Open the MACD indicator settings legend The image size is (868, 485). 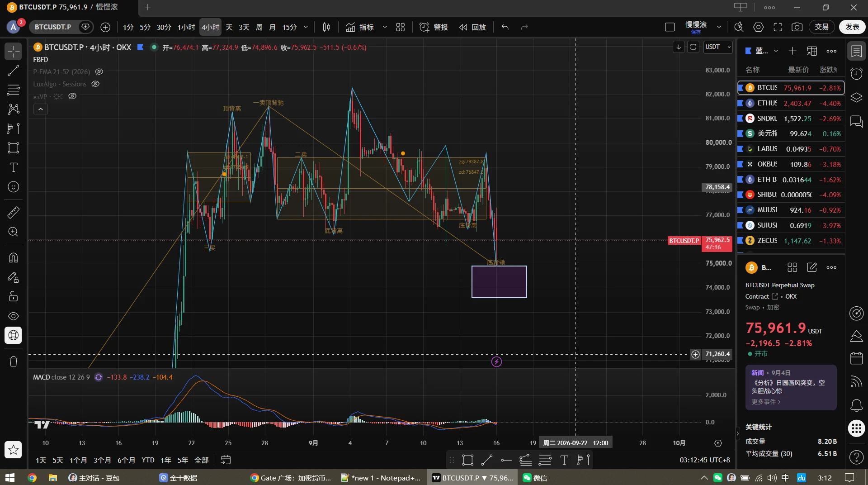click(x=61, y=377)
